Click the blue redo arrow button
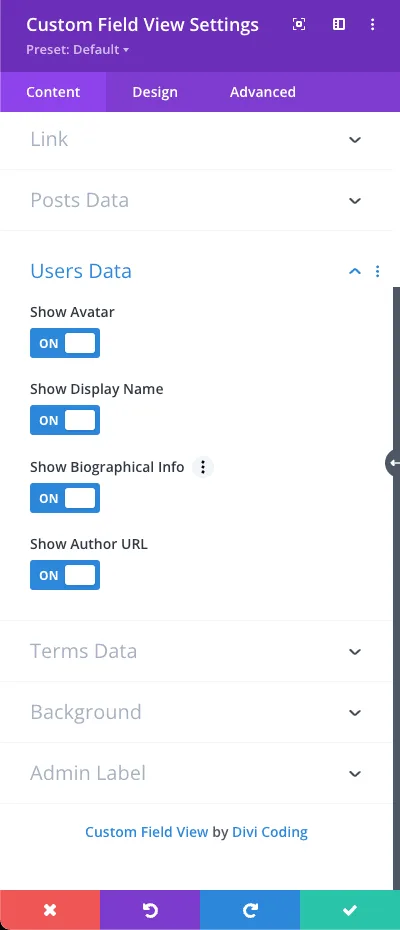 [250, 910]
